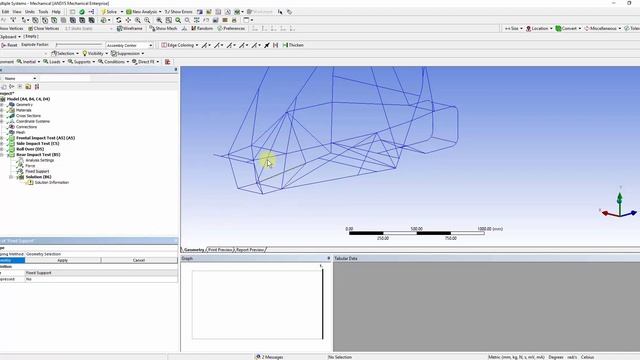Select Solution (B6) tree node
The height and width of the screenshot is (360, 640).
click(x=38, y=177)
